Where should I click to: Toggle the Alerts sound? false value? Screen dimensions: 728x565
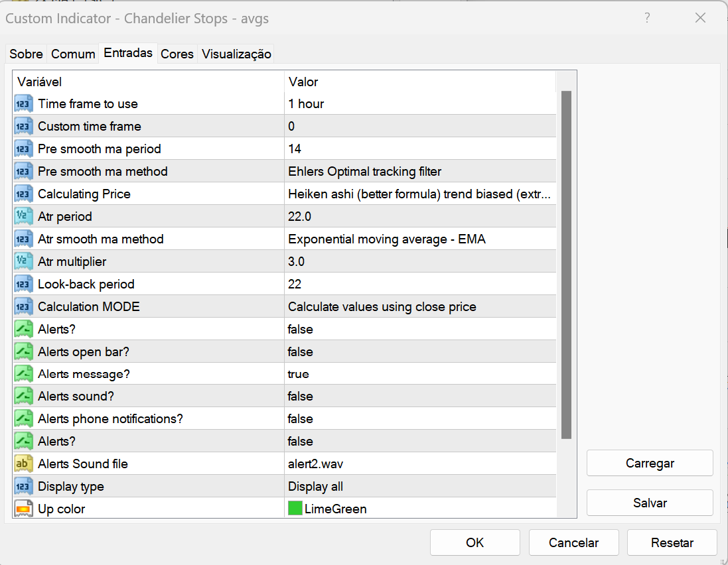[x=300, y=397]
